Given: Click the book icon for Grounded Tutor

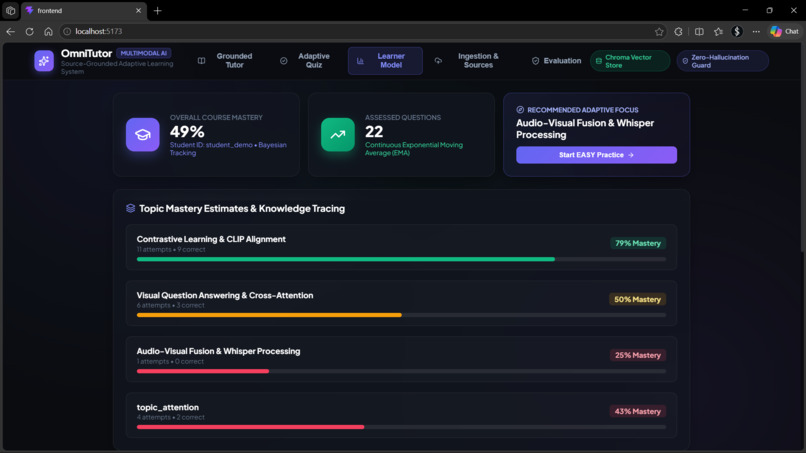Looking at the screenshot, I should 202,61.
